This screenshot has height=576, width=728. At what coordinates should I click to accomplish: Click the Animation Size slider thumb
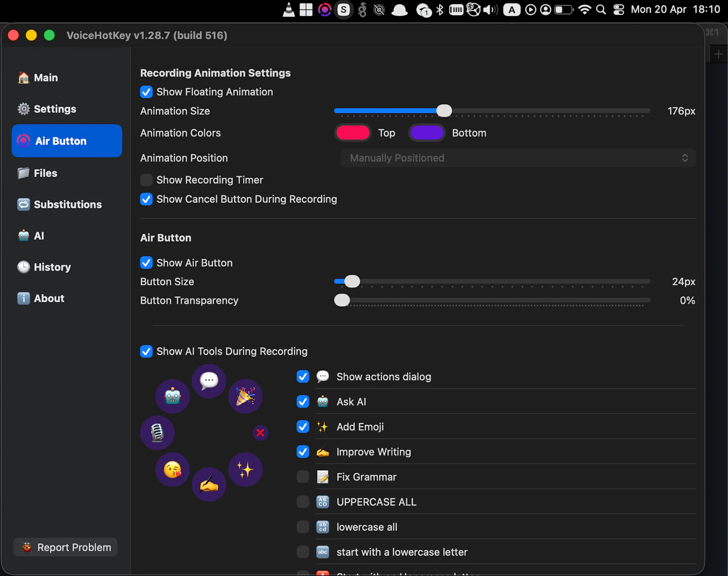pyautogui.click(x=444, y=111)
